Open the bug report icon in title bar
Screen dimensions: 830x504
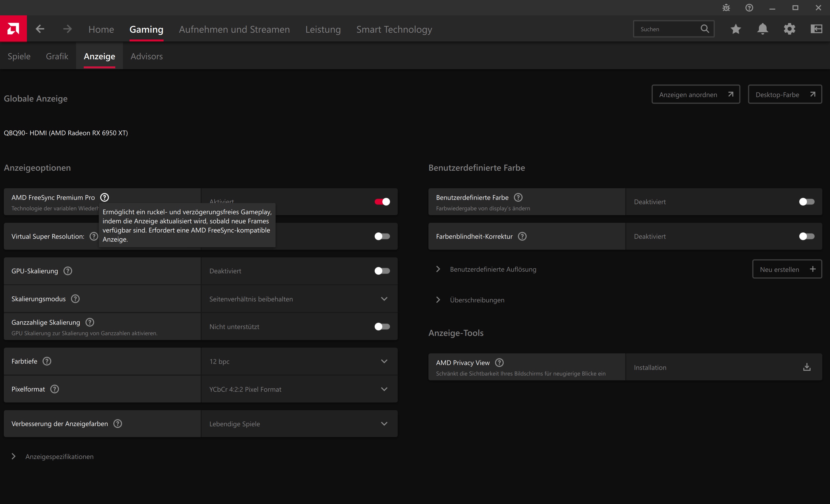point(726,8)
